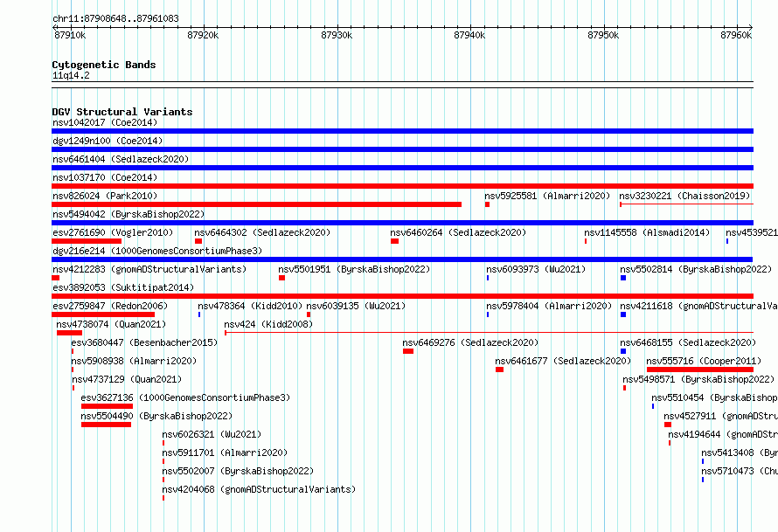Image resolution: width=778 pixels, height=532 pixels.
Task: Open the esv3680447 (Besenbacher2015) label
Action: click(144, 342)
